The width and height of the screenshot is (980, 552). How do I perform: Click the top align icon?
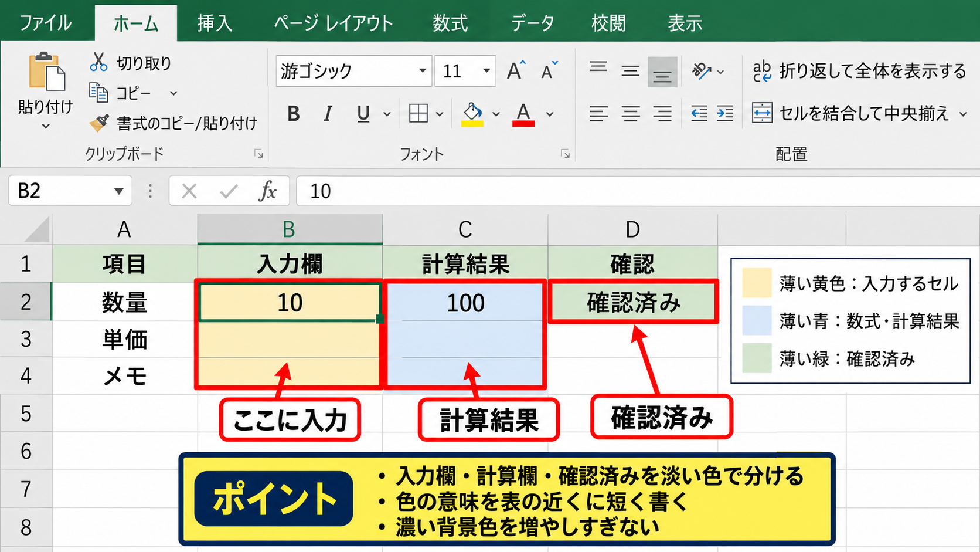click(598, 67)
